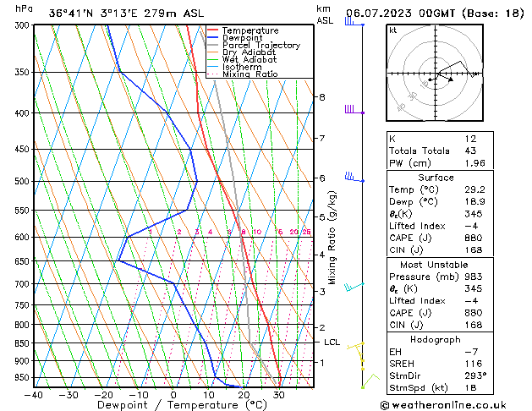
Task: Select the Dry Adiabat legend label
Action: tap(249, 52)
